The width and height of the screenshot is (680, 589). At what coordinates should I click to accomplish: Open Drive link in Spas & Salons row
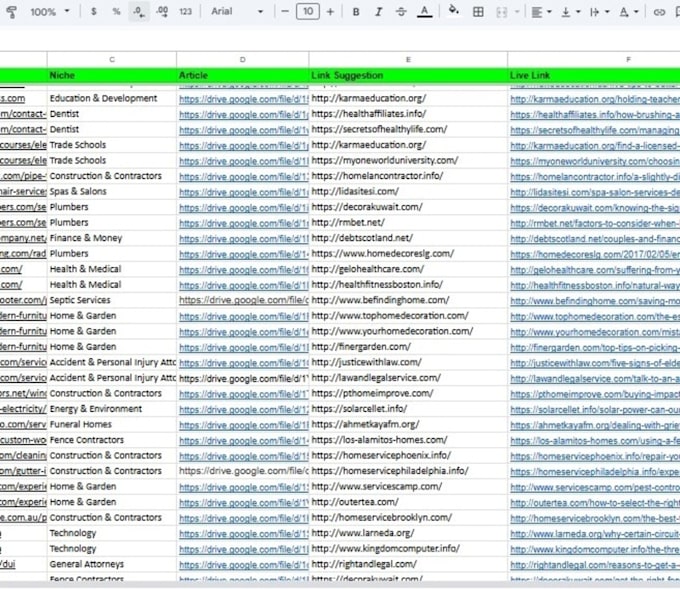pos(243,193)
